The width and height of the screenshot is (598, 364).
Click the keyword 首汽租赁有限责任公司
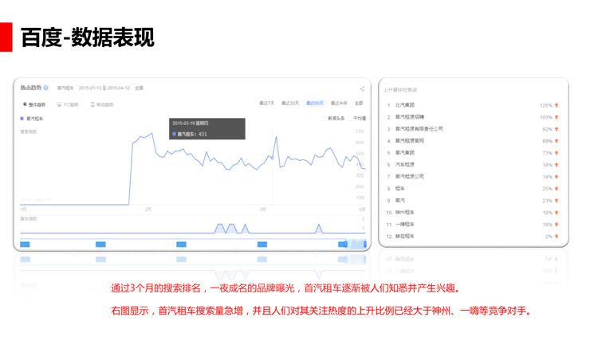[x=419, y=129]
